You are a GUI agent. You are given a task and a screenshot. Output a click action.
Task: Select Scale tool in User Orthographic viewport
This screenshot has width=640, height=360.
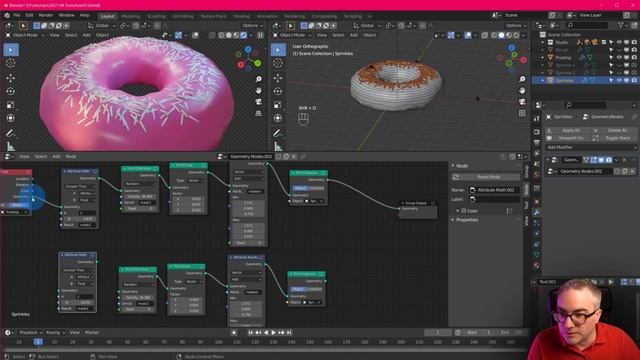[x=278, y=105]
